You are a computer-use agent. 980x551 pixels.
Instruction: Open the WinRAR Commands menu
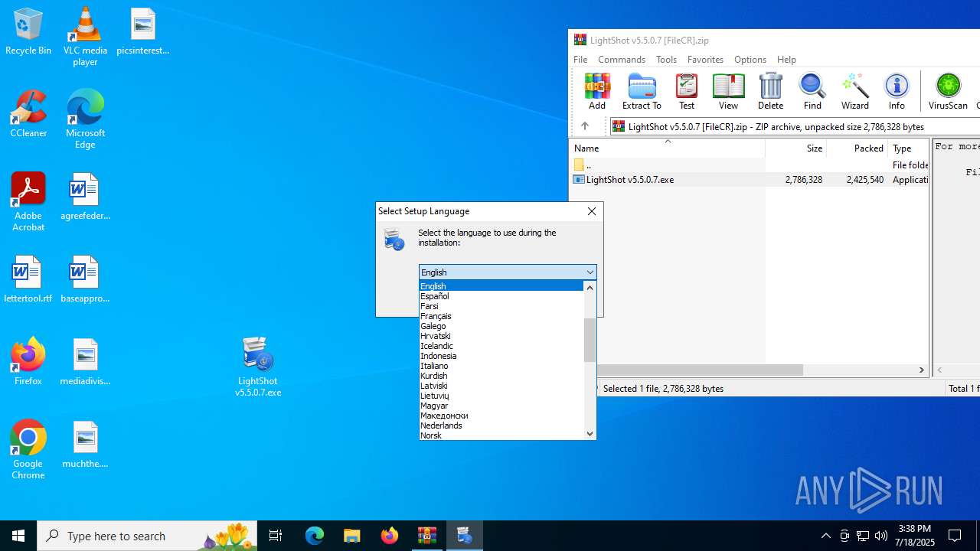[622, 59]
